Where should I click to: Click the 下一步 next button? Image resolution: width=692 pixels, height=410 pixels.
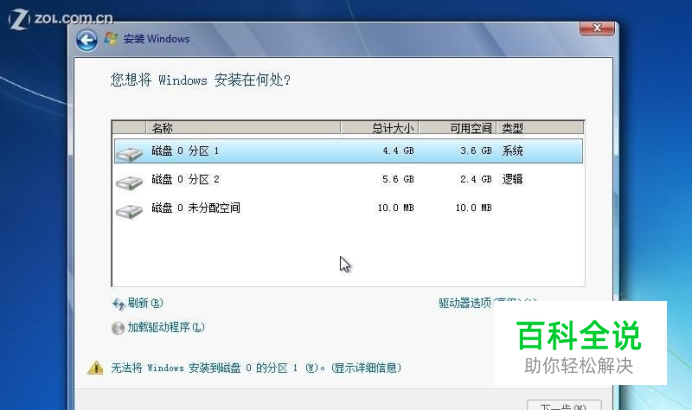[564, 406]
